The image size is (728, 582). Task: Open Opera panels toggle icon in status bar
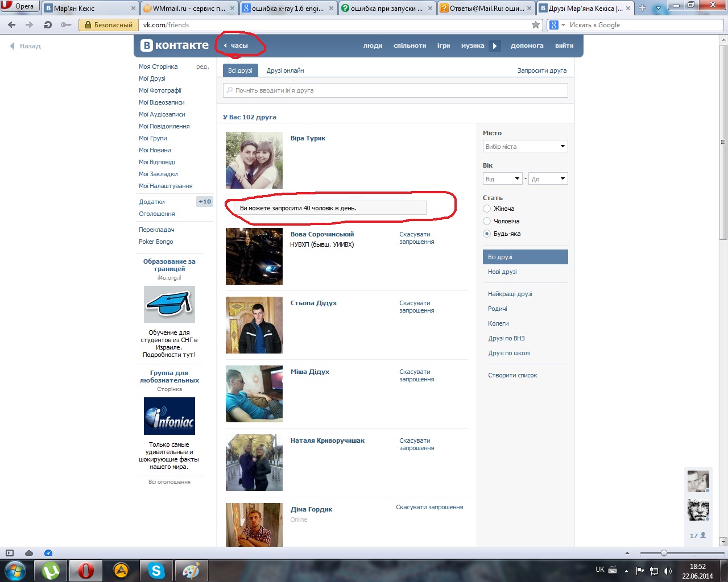pos(9,553)
